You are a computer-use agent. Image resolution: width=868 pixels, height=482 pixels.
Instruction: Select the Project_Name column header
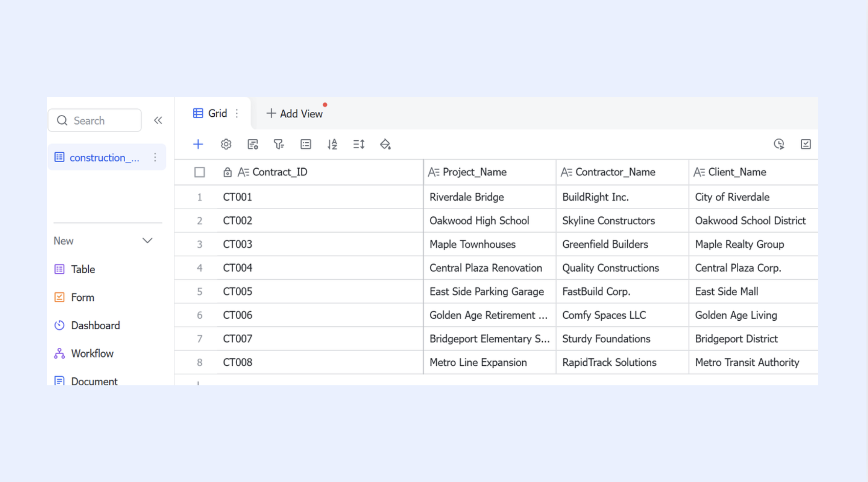click(x=489, y=172)
